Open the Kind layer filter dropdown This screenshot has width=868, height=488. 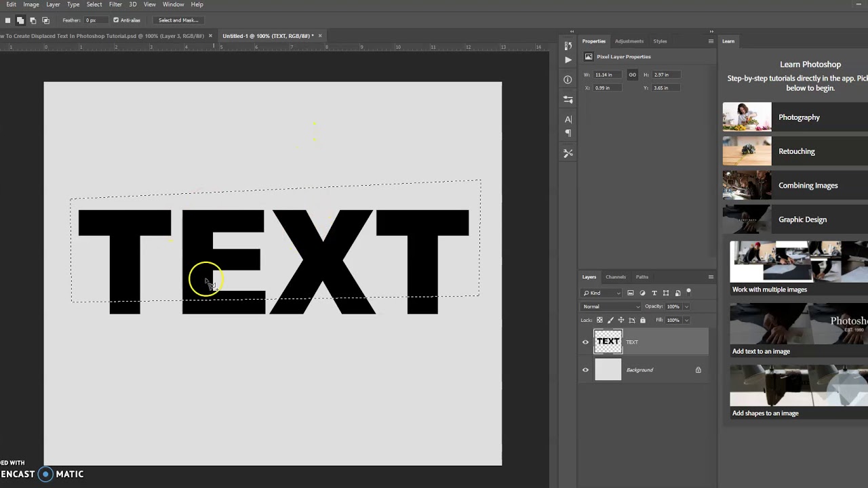coord(601,293)
